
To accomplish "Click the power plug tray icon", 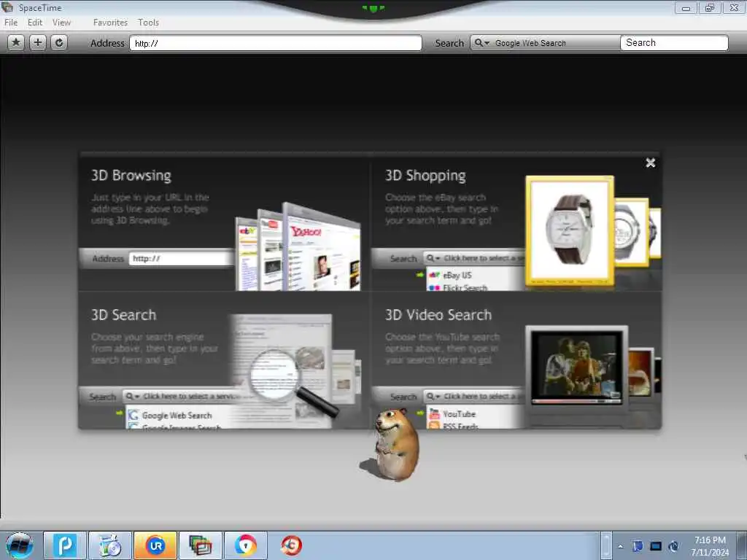I will click(673, 546).
